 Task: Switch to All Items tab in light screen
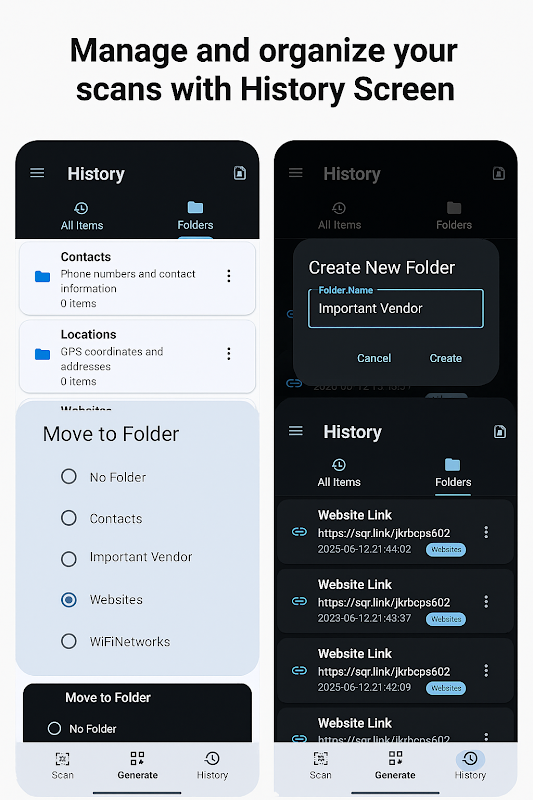[82, 216]
